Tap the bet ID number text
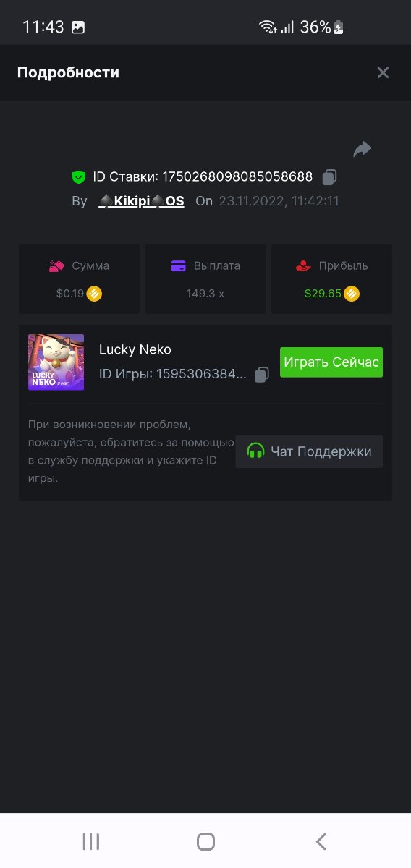Viewport: 411px width, 868px height. [x=237, y=176]
